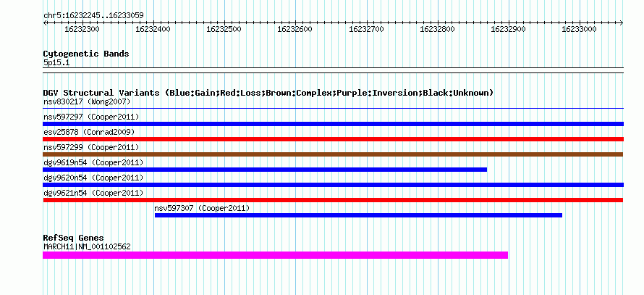Click the chr5:16232245..16233059 region label
Viewport: 644px width, 295px height.
point(93,16)
